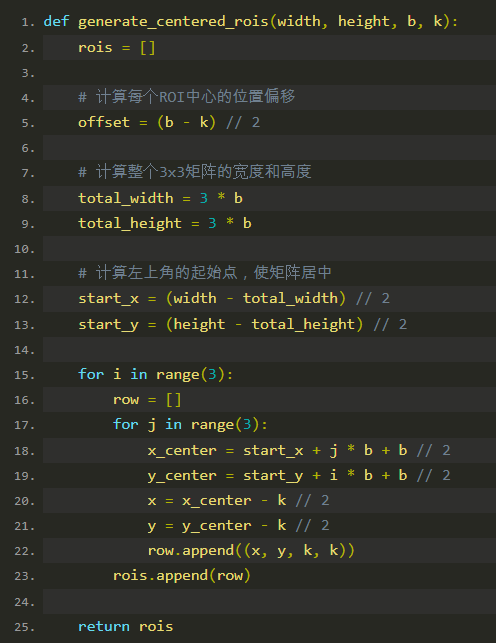Click total_height assignment on line 9
The width and height of the screenshot is (496, 643).
pos(165,223)
